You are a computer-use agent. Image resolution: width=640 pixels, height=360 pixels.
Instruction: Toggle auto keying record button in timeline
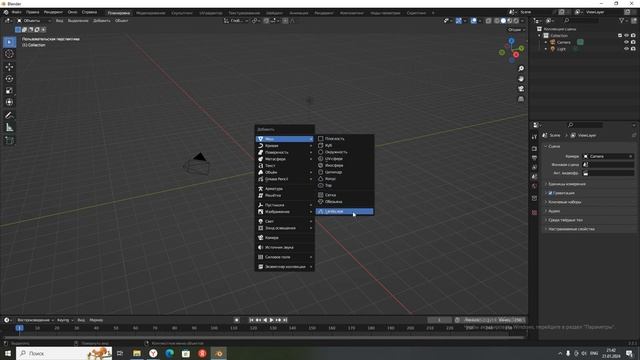[236, 320]
